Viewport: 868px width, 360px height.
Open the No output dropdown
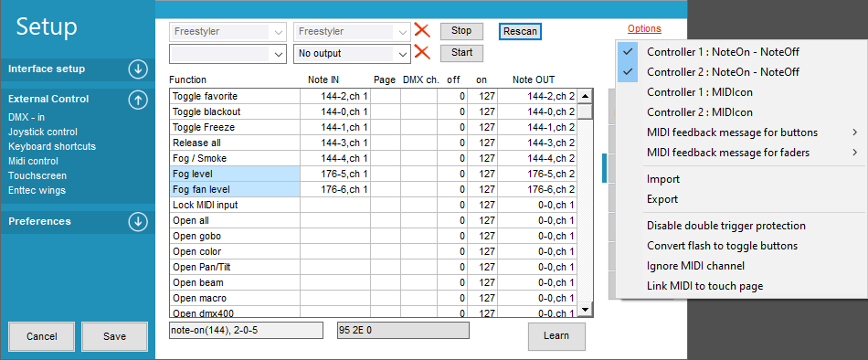coord(352,54)
